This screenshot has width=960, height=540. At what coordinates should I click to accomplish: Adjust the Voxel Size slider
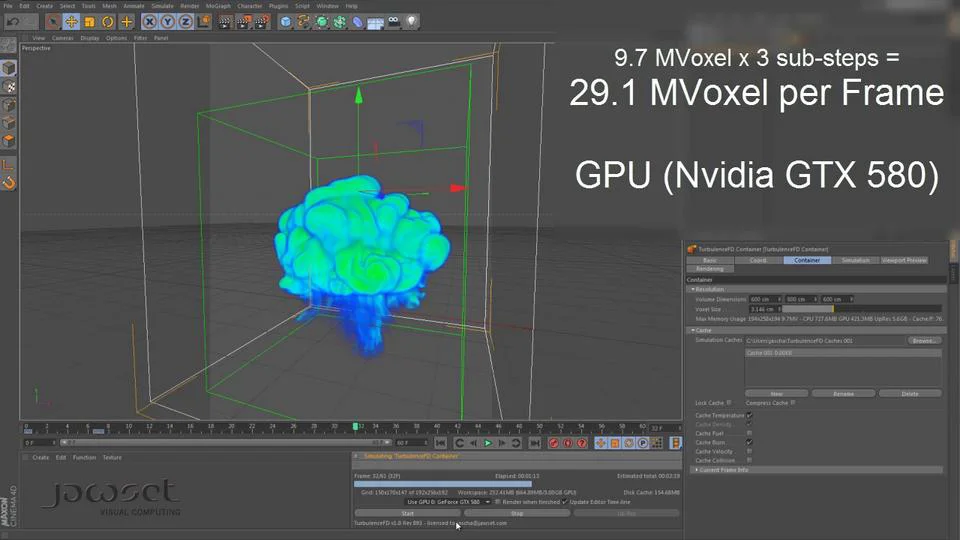click(862, 309)
